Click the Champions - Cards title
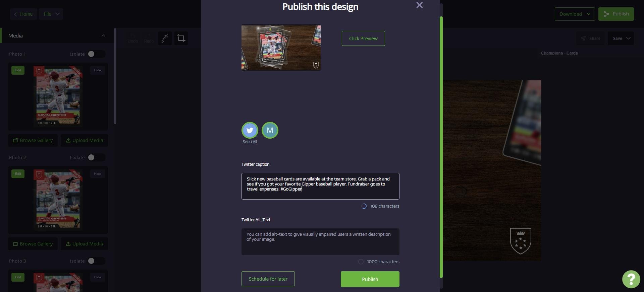Viewport: 644px width, 292px height. click(559, 53)
